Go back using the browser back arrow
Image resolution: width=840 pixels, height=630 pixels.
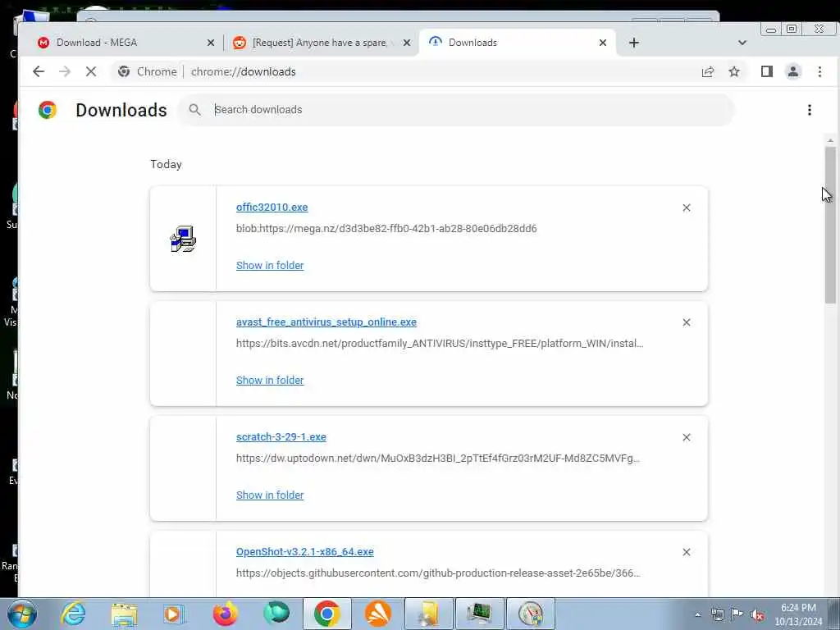38,71
